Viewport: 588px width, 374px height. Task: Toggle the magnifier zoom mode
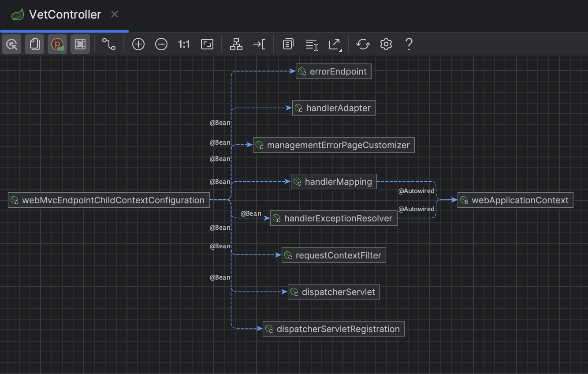pos(11,44)
